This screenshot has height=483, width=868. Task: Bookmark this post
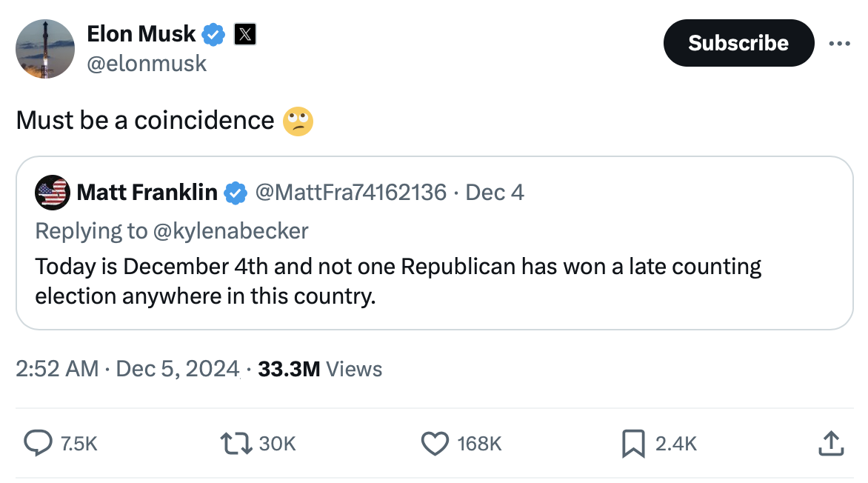(633, 443)
